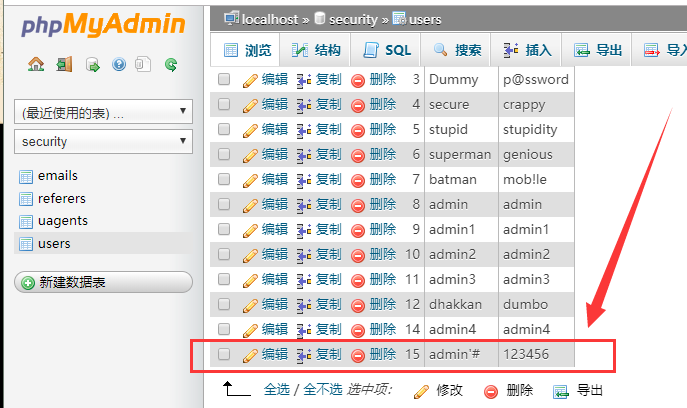
Task: Click the green reload navigation icon
Action: (x=171, y=65)
